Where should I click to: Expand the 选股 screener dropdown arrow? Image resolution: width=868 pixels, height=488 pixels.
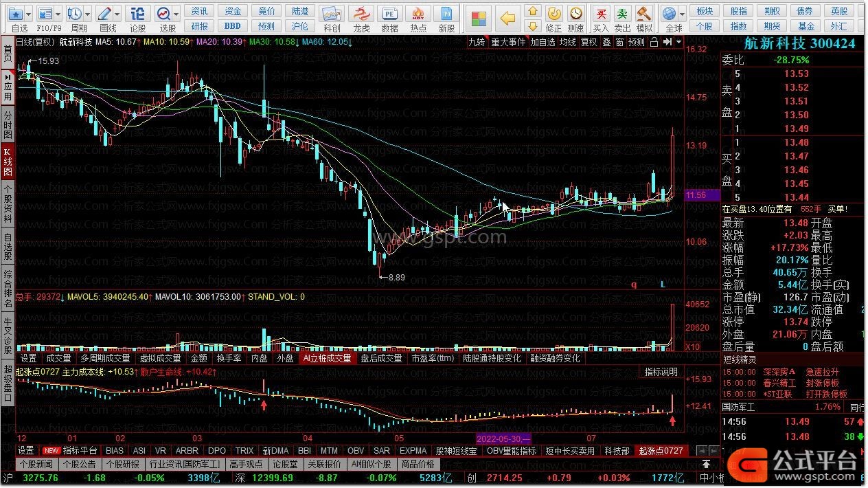pos(176,14)
